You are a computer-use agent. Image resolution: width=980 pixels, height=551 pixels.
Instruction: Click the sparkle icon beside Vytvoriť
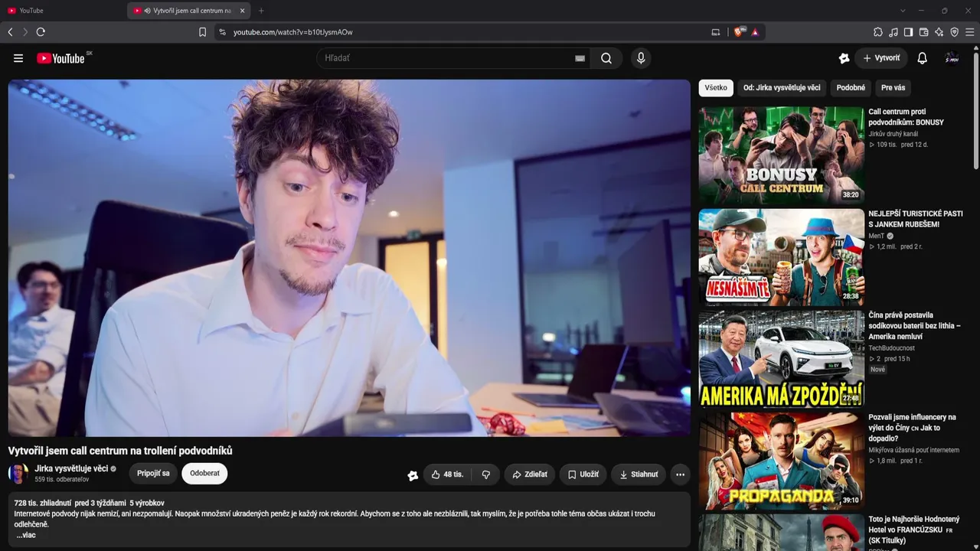coord(844,58)
